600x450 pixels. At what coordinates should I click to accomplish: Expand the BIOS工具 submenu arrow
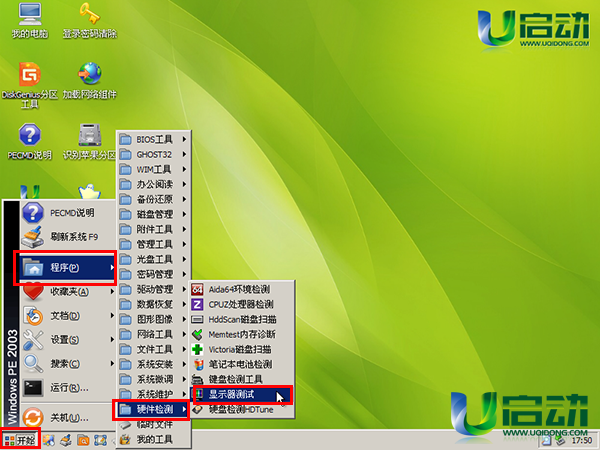(184, 139)
